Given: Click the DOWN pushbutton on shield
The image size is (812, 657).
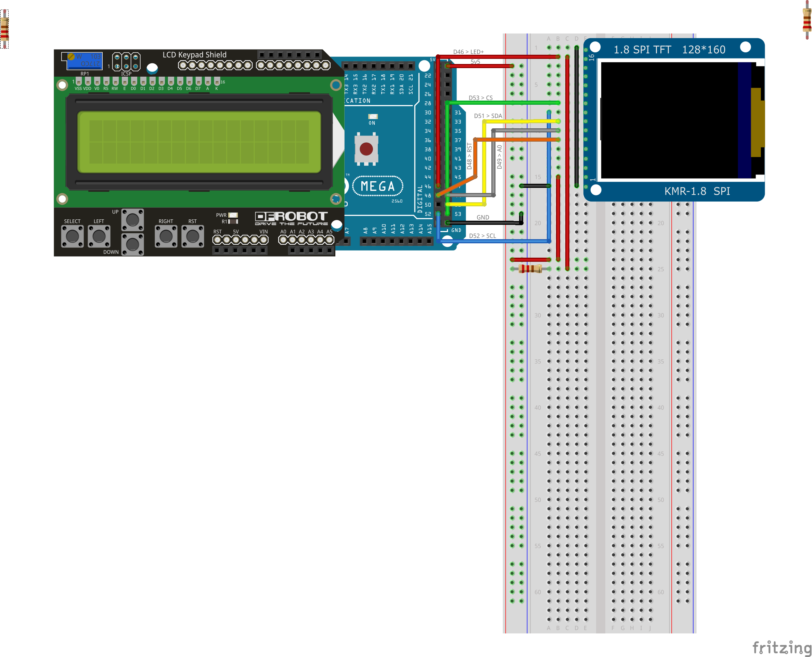Looking at the screenshot, I should point(132,244).
